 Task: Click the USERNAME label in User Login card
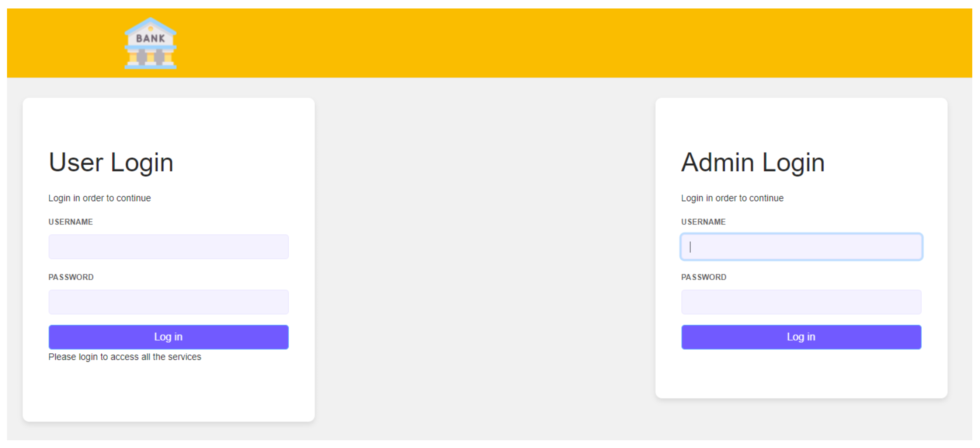point(71,222)
